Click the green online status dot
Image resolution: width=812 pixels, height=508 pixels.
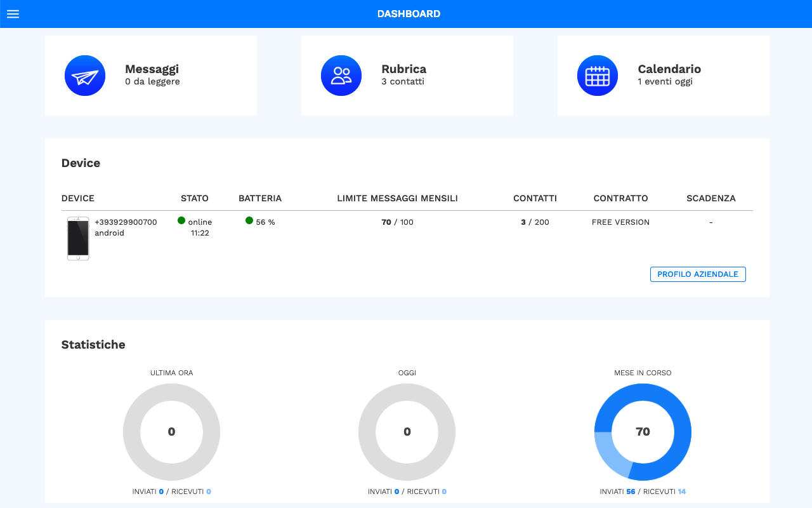[x=181, y=221]
